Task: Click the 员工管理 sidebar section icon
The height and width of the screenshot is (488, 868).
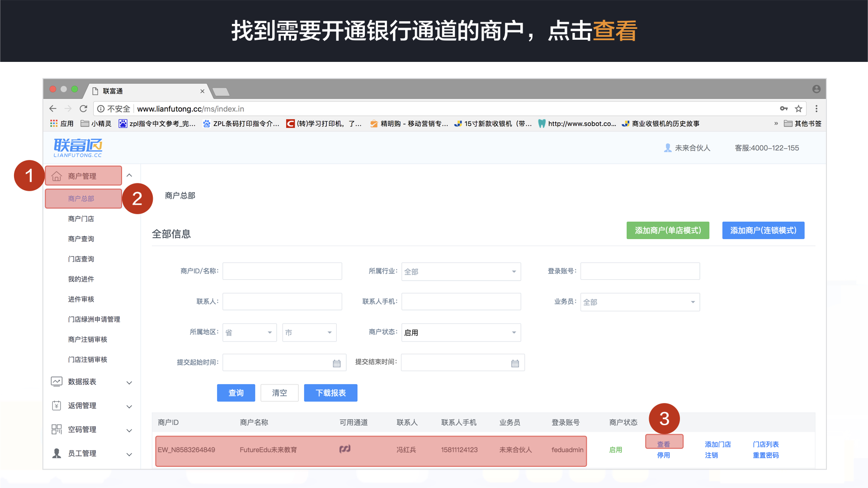Action: pyautogui.click(x=56, y=454)
